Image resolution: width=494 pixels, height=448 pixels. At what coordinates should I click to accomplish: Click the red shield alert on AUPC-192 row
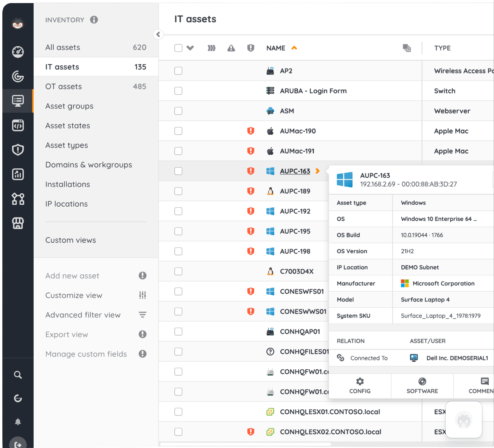(250, 211)
